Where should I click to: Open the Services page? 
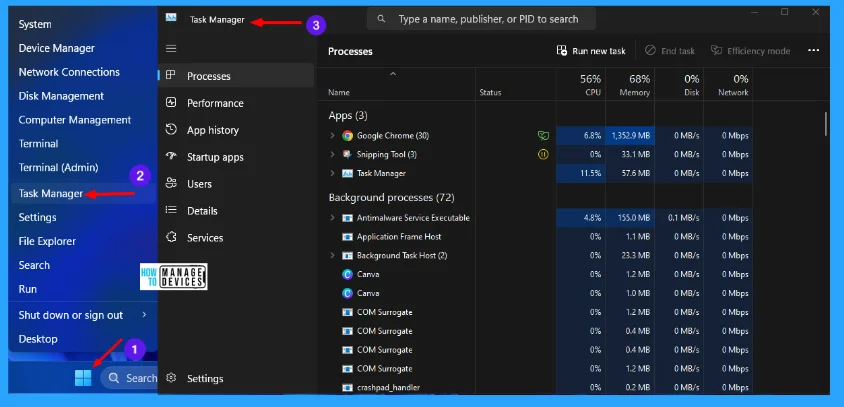point(236,237)
